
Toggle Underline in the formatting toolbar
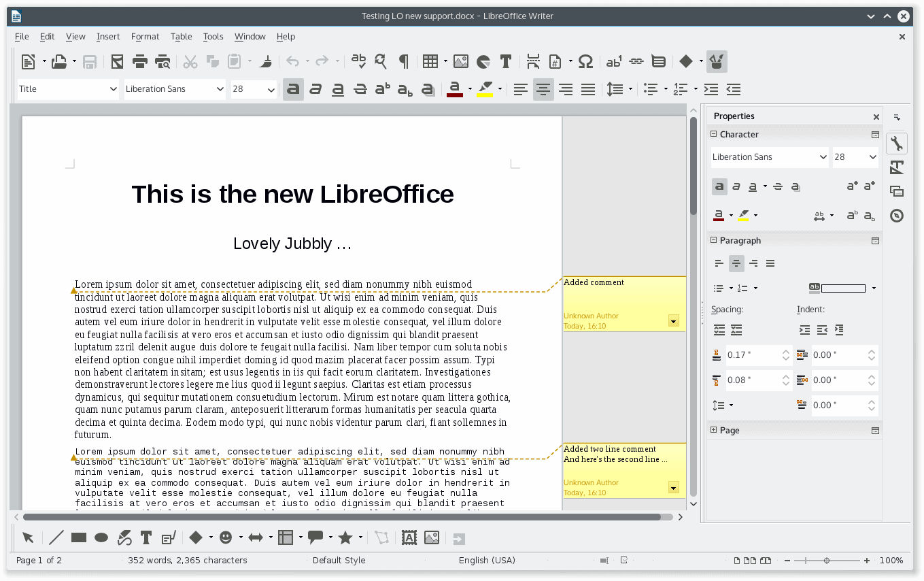338,89
